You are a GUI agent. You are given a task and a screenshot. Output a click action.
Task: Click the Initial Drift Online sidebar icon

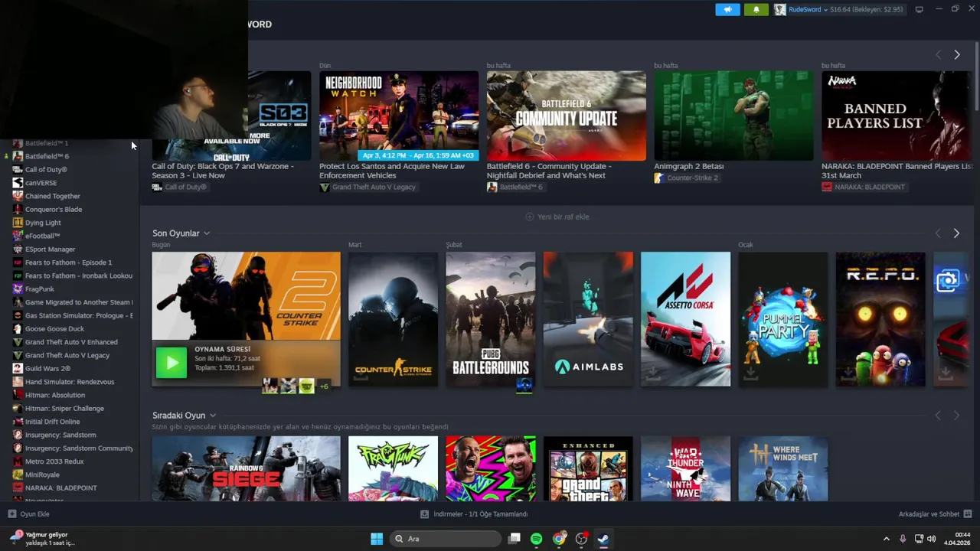pos(18,422)
